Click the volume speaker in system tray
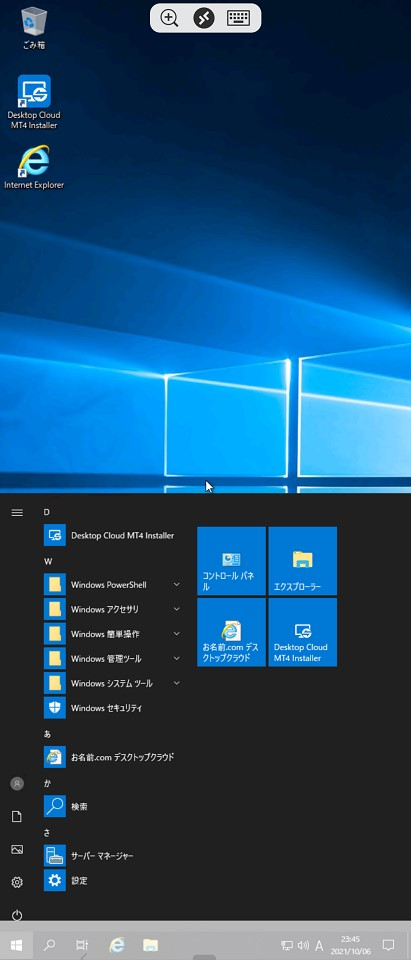 [303, 946]
